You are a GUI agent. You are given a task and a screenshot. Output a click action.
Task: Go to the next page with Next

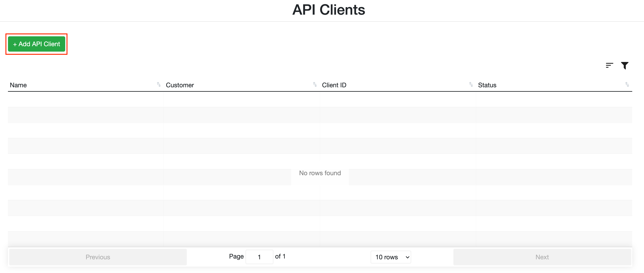542,257
